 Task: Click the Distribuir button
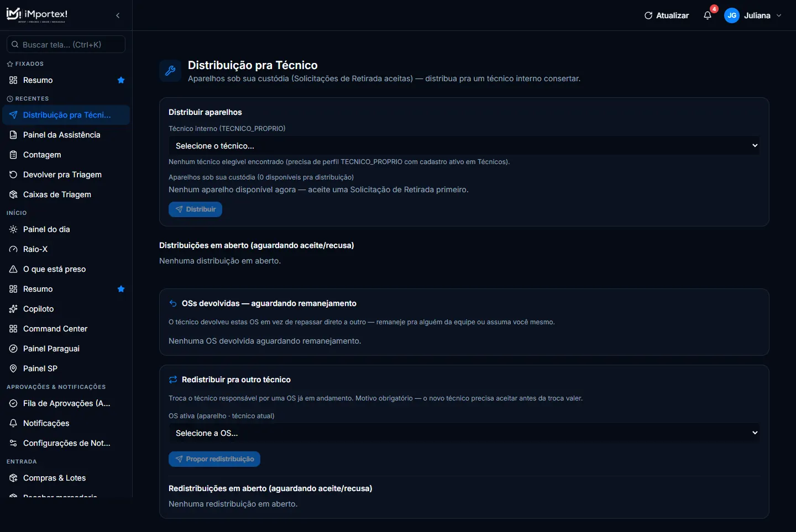click(195, 209)
